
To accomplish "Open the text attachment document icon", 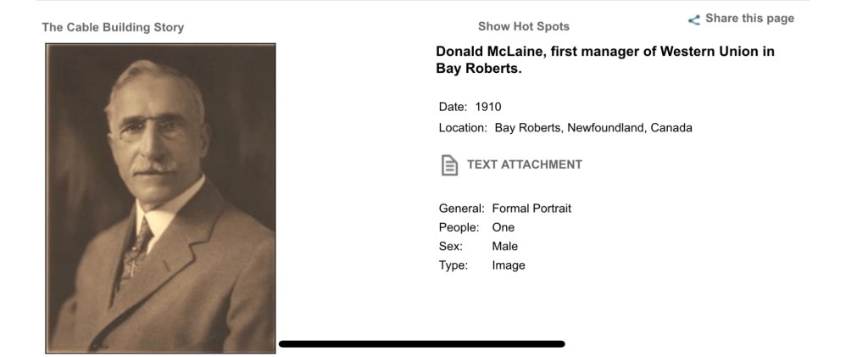I will pos(448,165).
